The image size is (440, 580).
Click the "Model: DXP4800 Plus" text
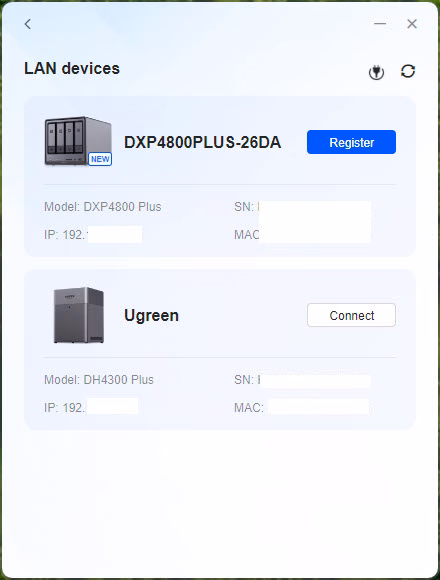(x=103, y=207)
